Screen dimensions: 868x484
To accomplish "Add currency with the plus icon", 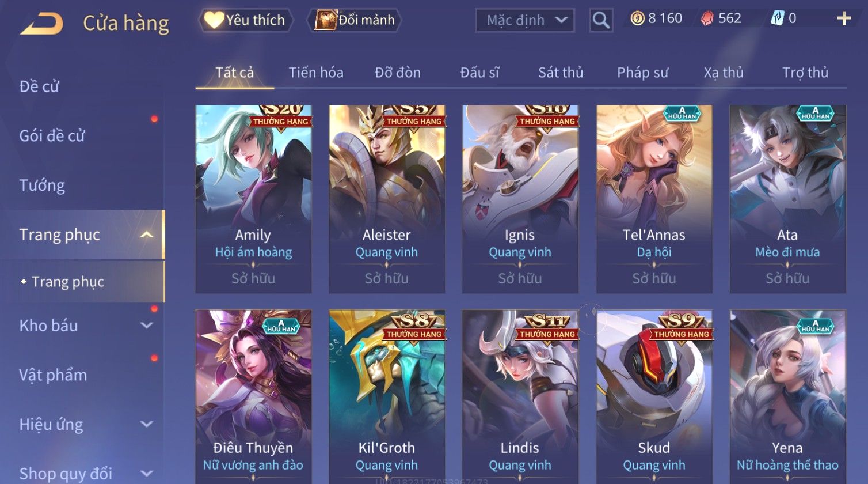I will [x=844, y=19].
